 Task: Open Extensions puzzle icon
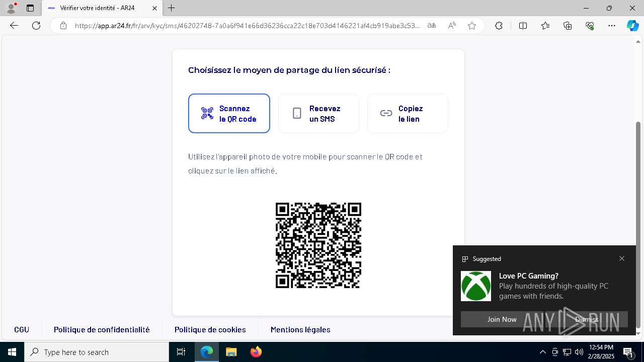point(499,26)
